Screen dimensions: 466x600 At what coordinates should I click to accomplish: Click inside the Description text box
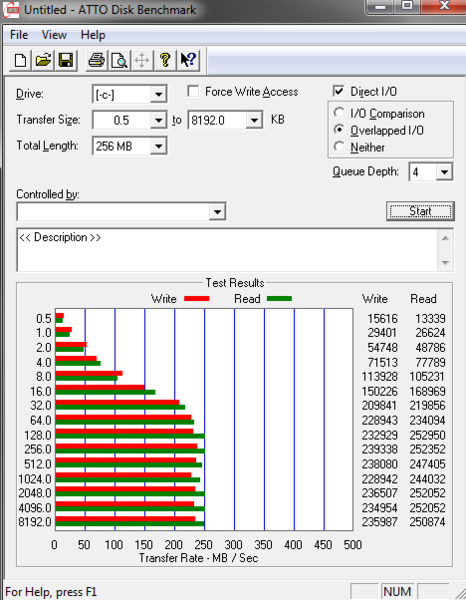click(x=227, y=250)
